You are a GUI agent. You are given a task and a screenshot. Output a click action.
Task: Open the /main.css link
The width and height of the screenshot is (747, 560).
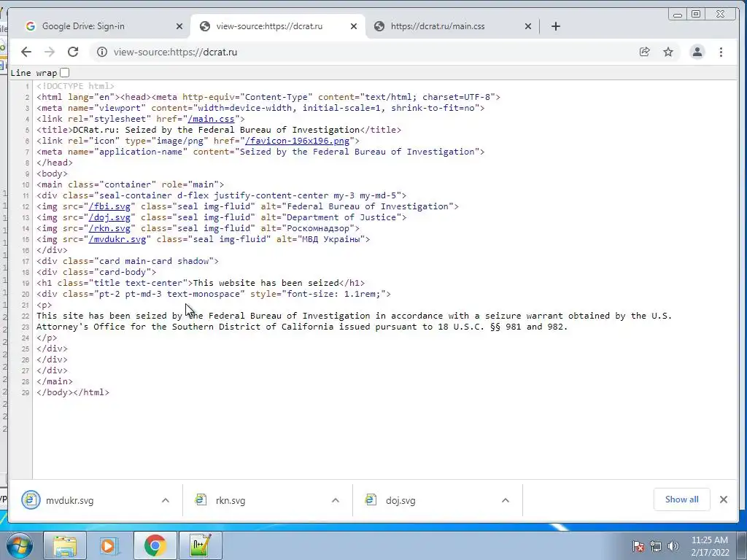click(211, 119)
